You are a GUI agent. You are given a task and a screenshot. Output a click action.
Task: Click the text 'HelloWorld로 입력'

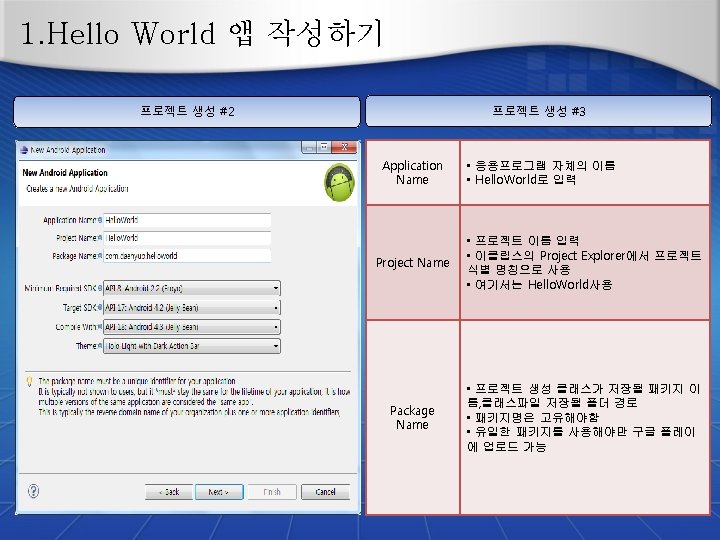(x=525, y=180)
